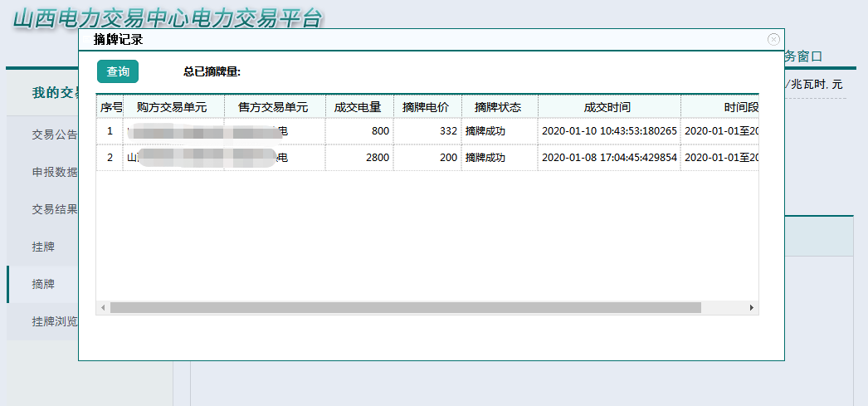
Task: Click 购方交易单元 column header
Action: [172, 107]
